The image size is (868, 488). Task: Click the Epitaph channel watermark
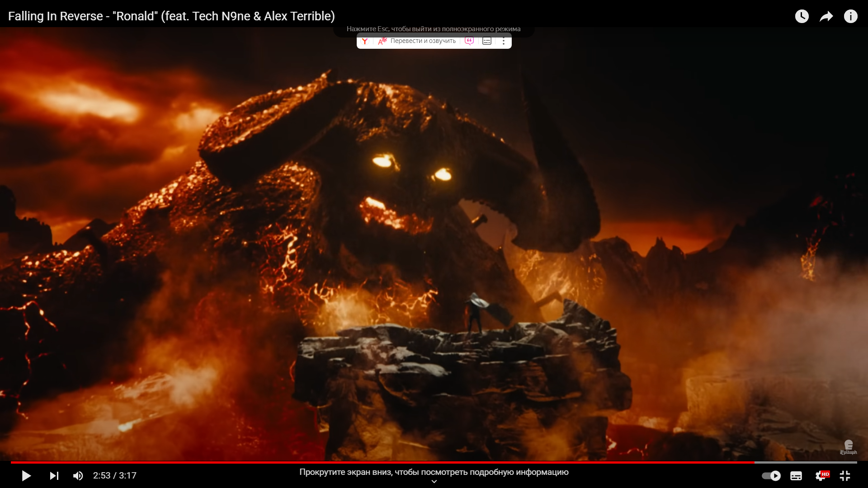coord(848,447)
